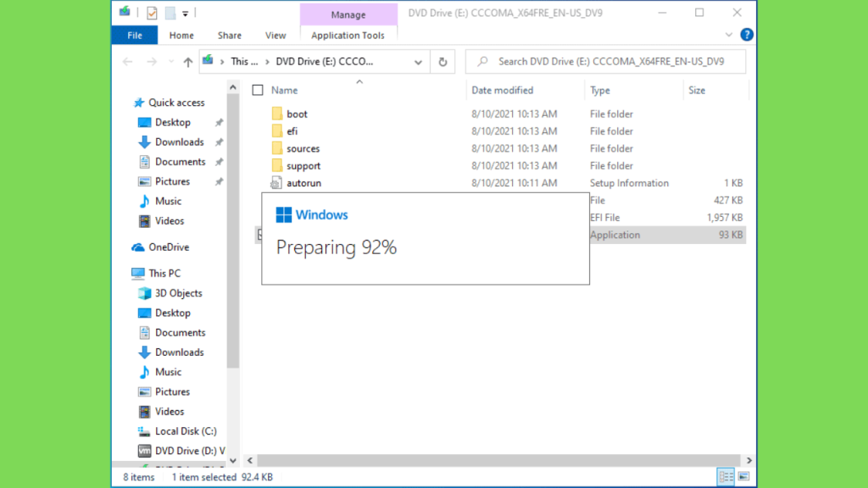Expand the ribbon with the chevron
This screenshot has width=868, height=488.
728,35
